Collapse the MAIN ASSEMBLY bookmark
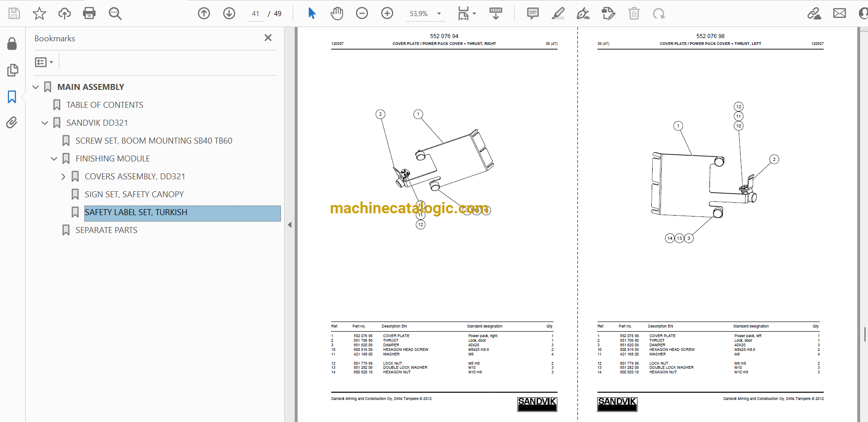Viewport: 868px width, 422px height. click(36, 87)
